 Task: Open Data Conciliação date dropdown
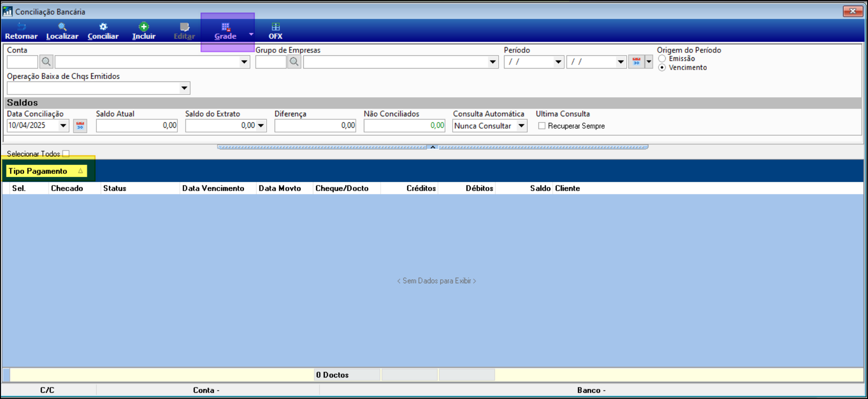63,126
